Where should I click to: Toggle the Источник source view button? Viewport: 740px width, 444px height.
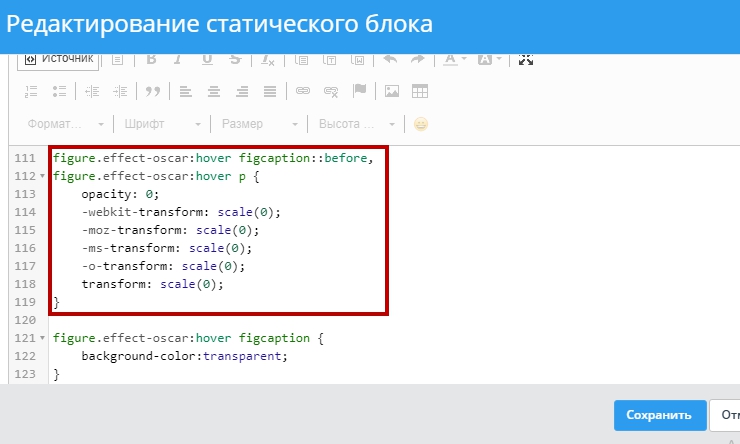(58, 59)
